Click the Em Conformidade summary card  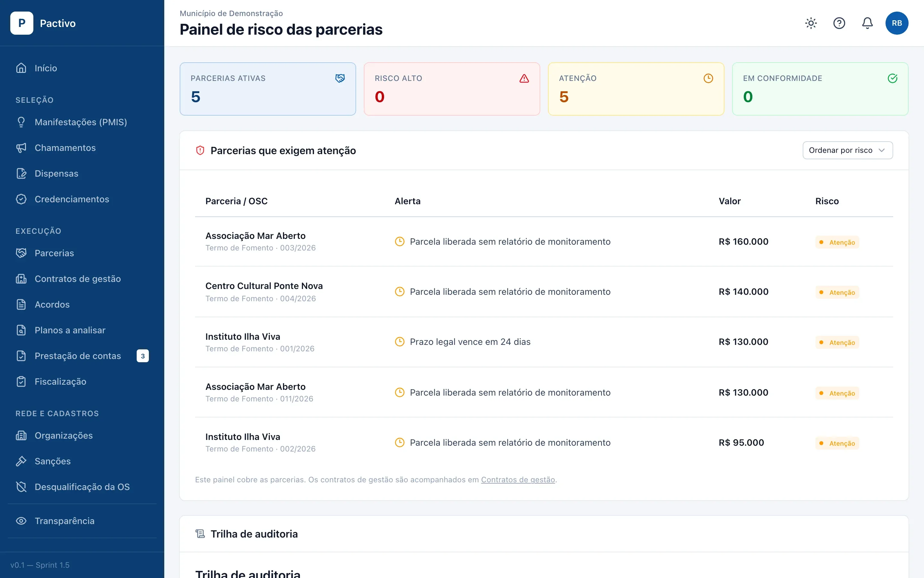pyautogui.click(x=820, y=89)
